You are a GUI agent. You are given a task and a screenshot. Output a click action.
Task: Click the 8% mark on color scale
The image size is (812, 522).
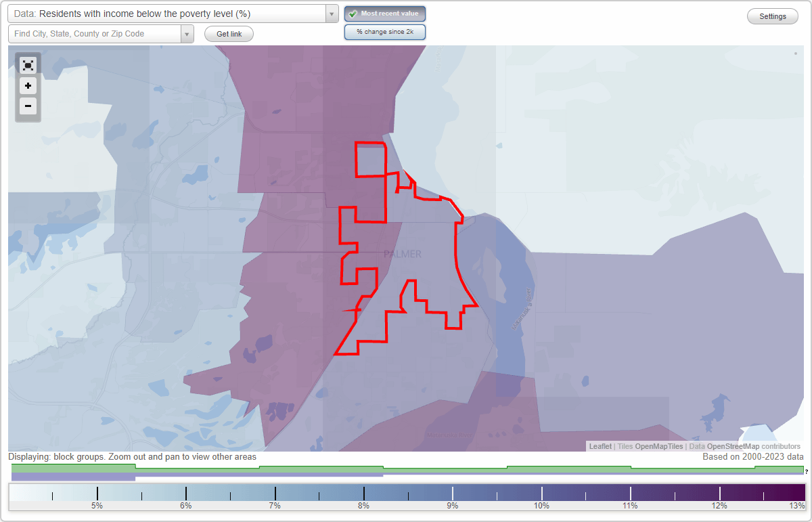[364, 506]
